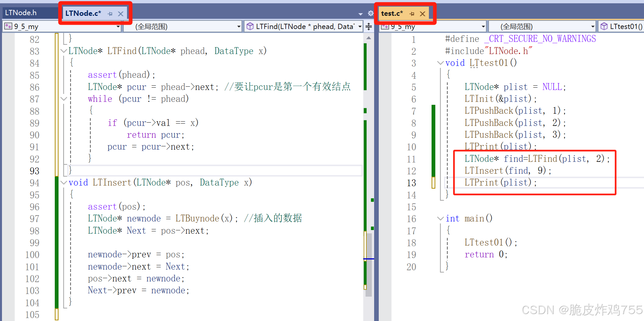Collapse the LTtest01 function in test.c
The image size is (644, 321).
pyautogui.click(x=440, y=63)
